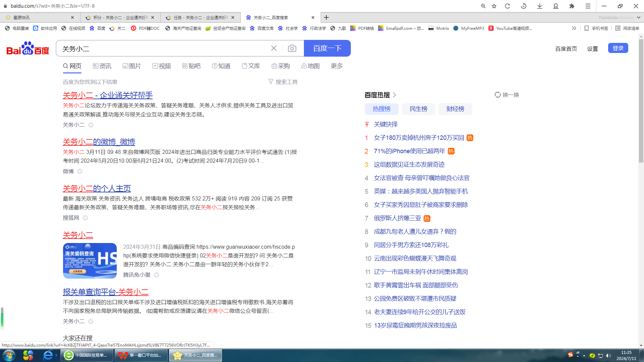Open the user account profile icon

coord(556,6)
